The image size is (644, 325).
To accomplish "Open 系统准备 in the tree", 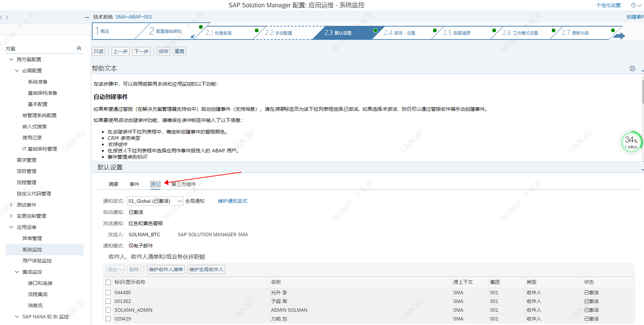I will click(x=38, y=82).
